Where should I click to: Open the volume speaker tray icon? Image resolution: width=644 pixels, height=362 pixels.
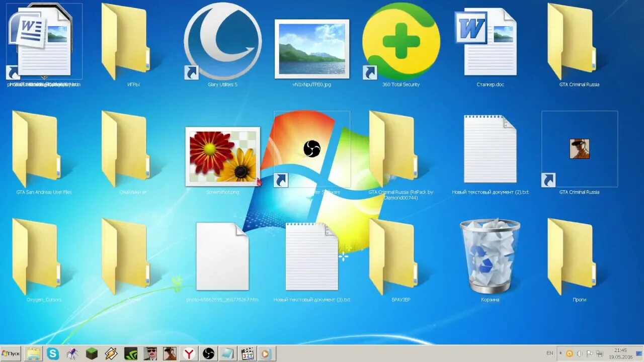(579, 353)
